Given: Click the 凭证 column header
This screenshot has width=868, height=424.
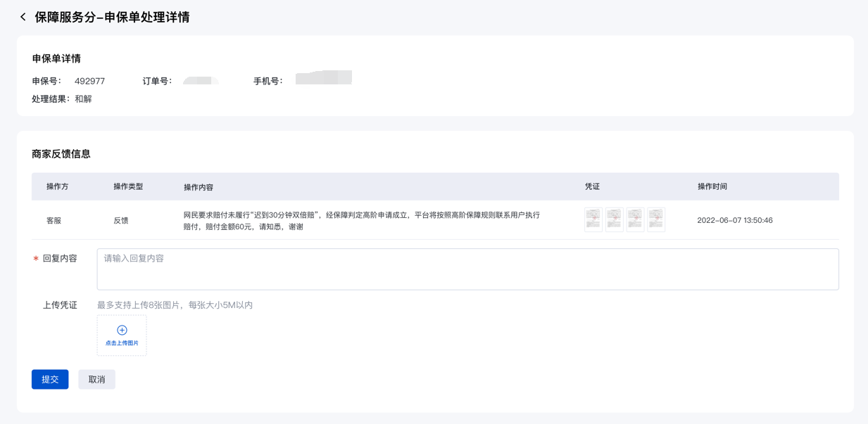Looking at the screenshot, I should (592, 187).
